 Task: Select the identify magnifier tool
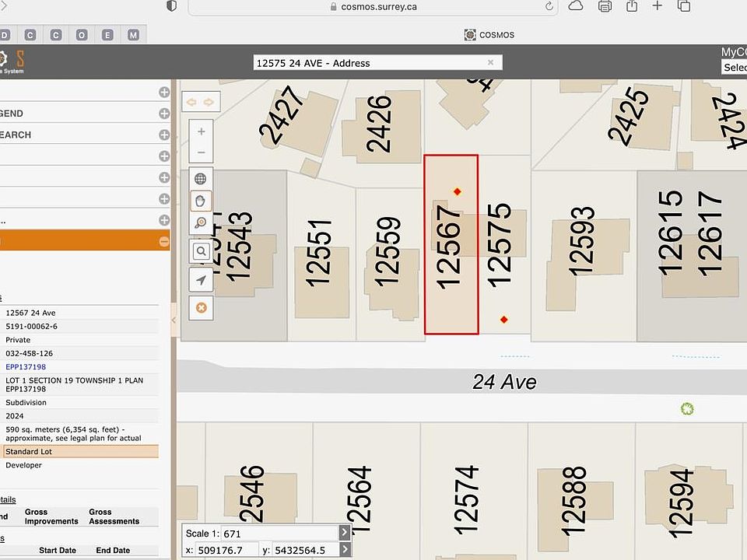(201, 223)
